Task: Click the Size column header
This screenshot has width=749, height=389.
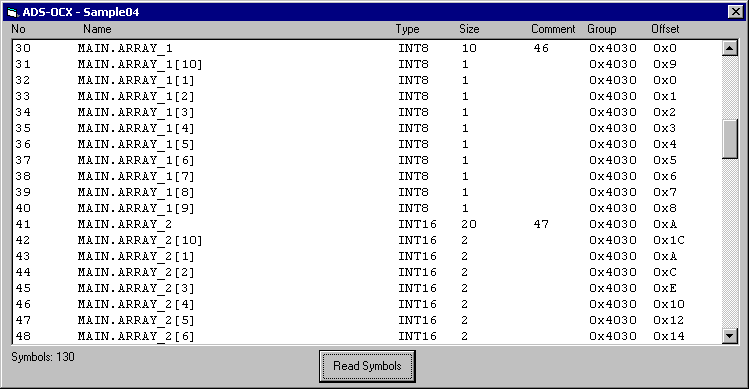Action: pyautogui.click(x=469, y=29)
